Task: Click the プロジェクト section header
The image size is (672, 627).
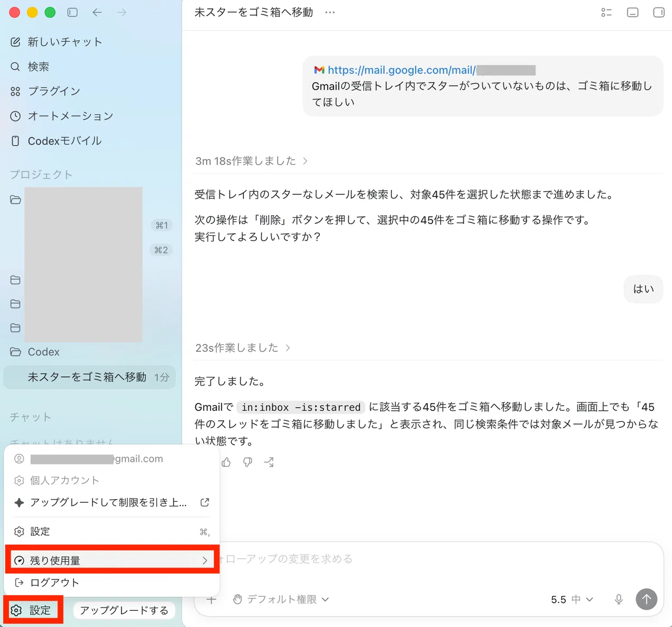Action: pos(41,175)
